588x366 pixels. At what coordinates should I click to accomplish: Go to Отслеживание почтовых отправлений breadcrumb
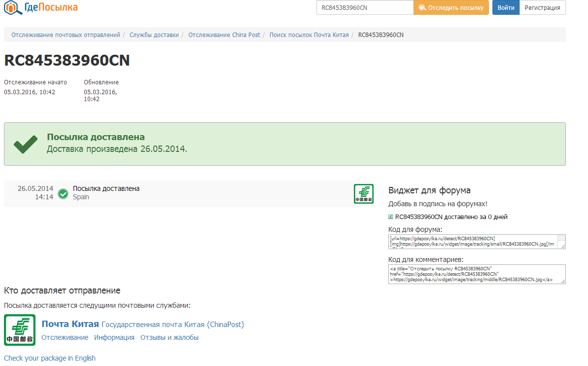(66, 35)
